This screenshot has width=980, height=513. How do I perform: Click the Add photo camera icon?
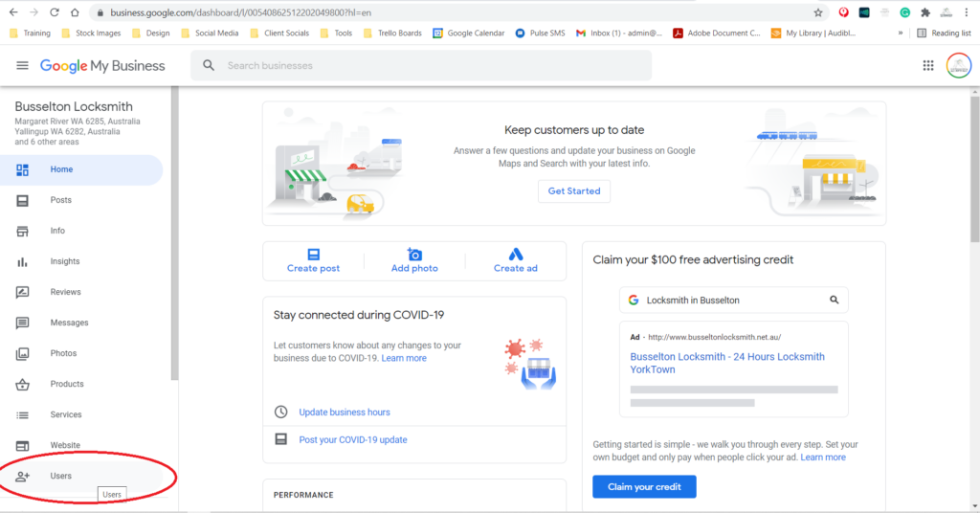tap(414, 255)
